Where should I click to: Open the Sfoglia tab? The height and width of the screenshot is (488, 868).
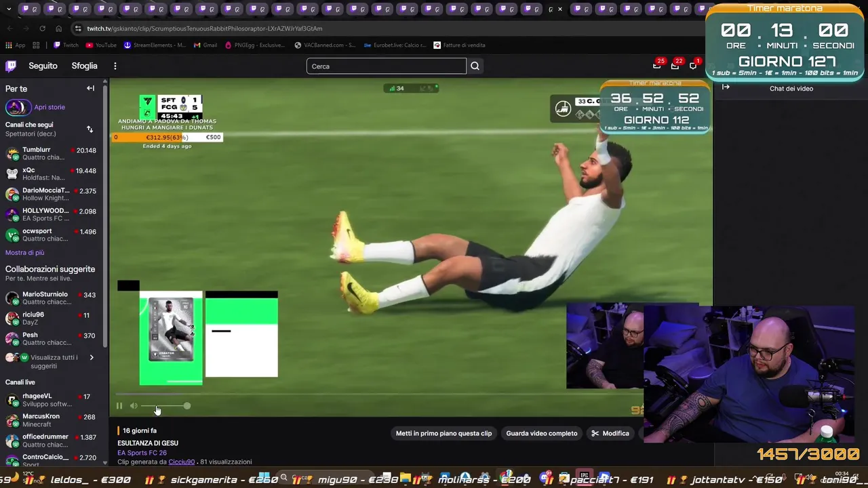tap(85, 66)
